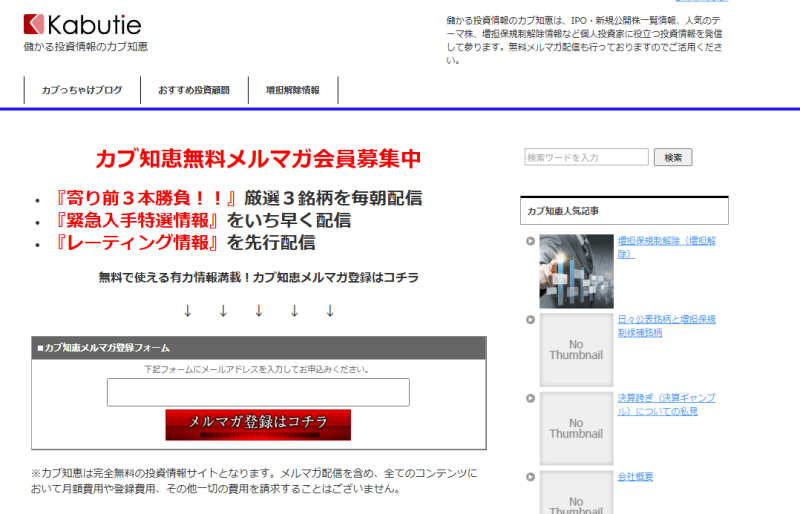Click the 検索 search button
Screen dimensions: 800x514
tap(673, 157)
